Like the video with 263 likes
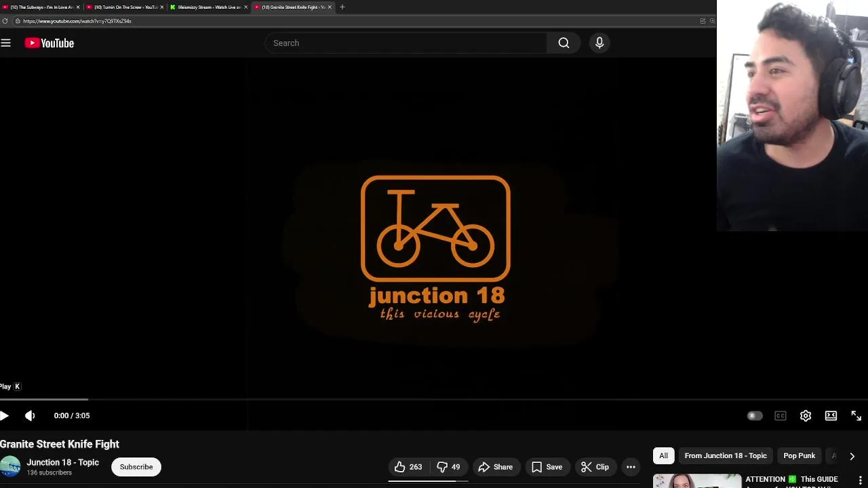The width and height of the screenshot is (868, 488). coord(408,467)
